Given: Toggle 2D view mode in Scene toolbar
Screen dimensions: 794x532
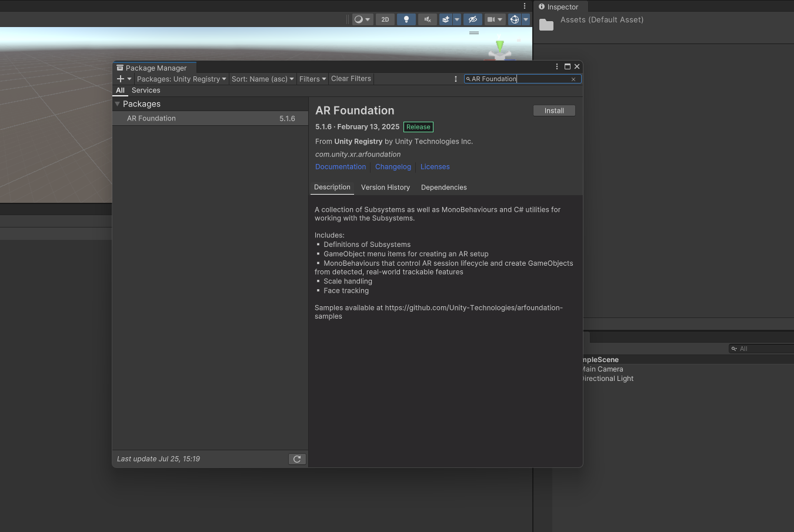Looking at the screenshot, I should pyautogui.click(x=385, y=19).
